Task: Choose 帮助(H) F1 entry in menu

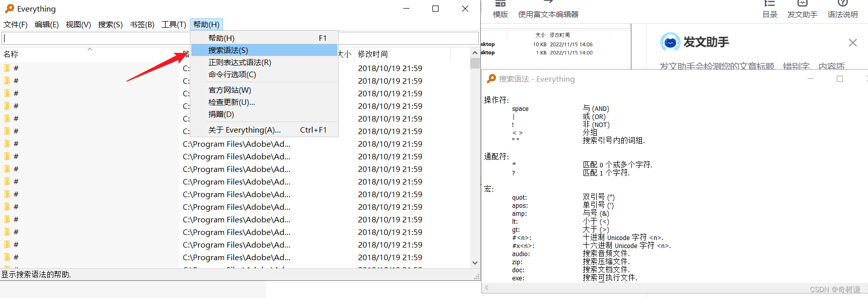Action: [264, 38]
